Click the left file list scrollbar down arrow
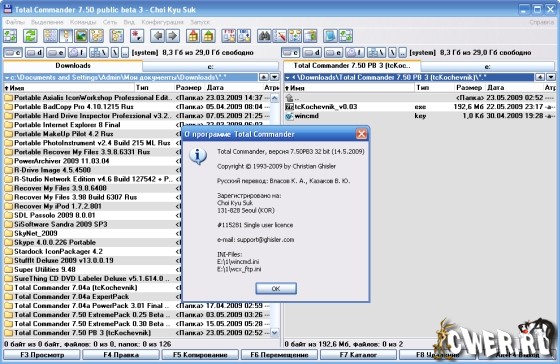 click(274, 333)
